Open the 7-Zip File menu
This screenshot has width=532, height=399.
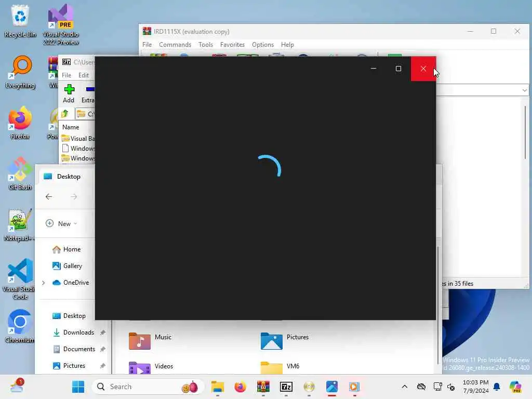point(66,75)
